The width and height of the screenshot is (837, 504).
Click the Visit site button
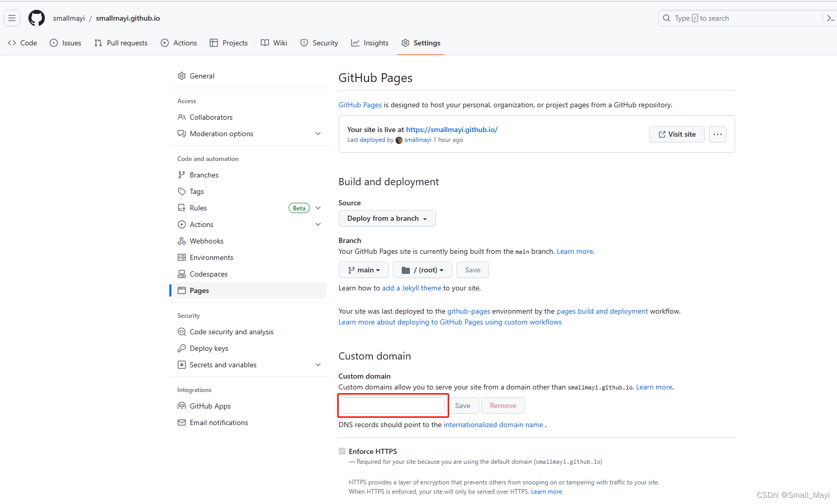(x=677, y=134)
